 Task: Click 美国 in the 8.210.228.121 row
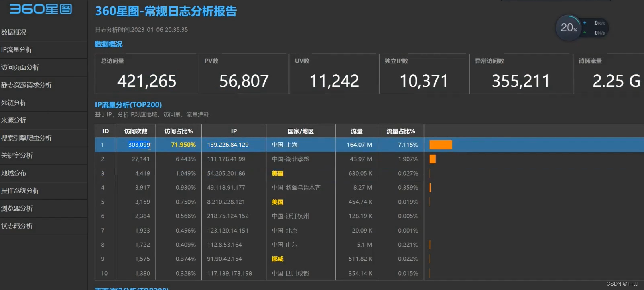[278, 202]
